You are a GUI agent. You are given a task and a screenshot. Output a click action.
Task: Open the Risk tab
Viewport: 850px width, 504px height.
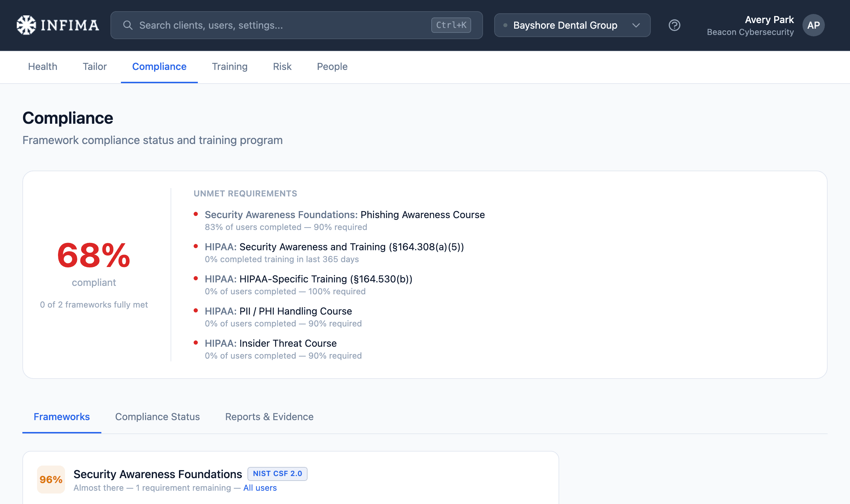click(282, 66)
